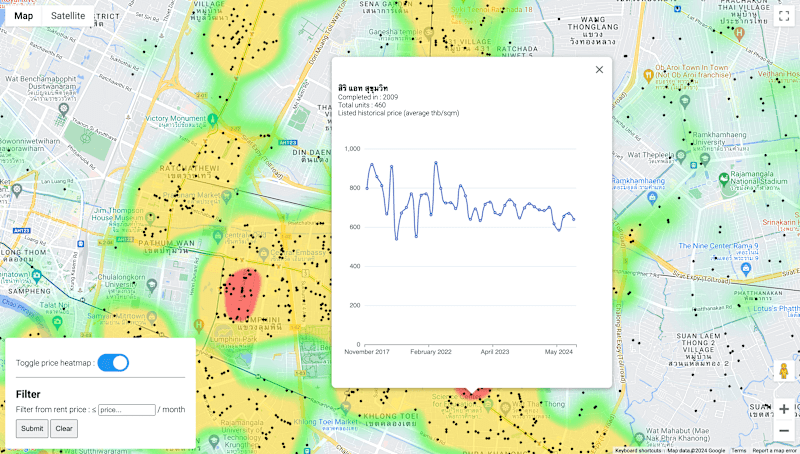Select Wat Benchamabophit temple marker

[x=63, y=109]
